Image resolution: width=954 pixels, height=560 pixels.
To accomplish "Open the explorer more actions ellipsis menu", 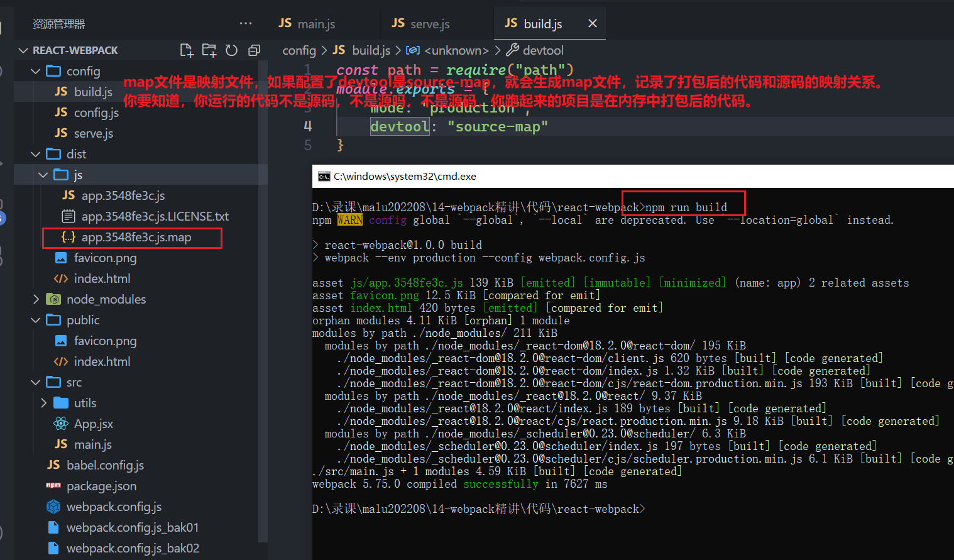I will click(x=246, y=23).
